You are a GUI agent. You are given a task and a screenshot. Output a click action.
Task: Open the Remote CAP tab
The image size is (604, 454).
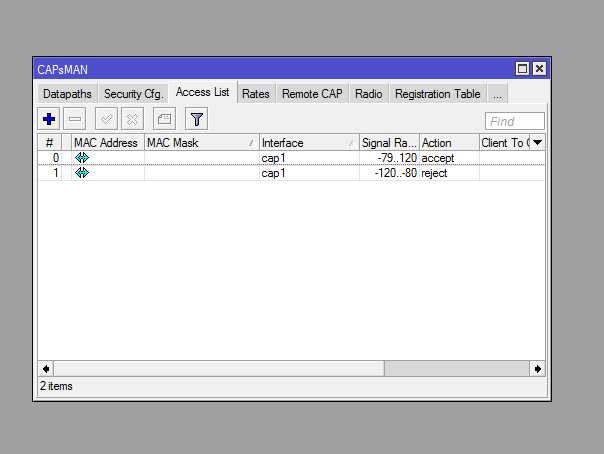point(312,94)
